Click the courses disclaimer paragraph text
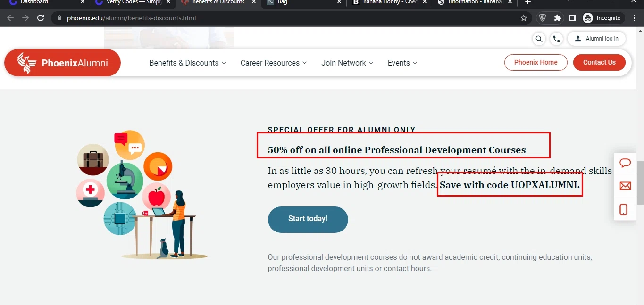Image resolution: width=644 pixels, height=305 pixels. click(430, 263)
